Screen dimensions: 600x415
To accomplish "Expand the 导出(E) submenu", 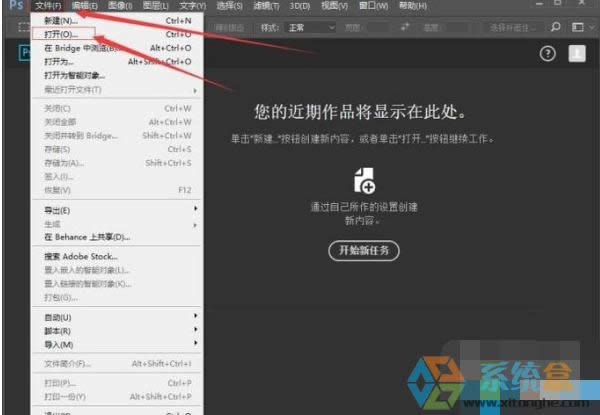I will pos(60,211).
